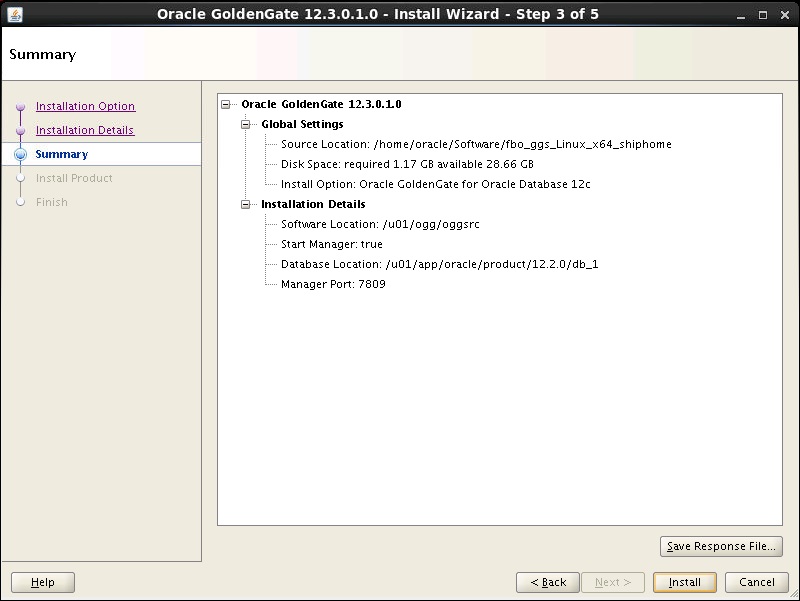Go back with the Back button

coord(547,582)
